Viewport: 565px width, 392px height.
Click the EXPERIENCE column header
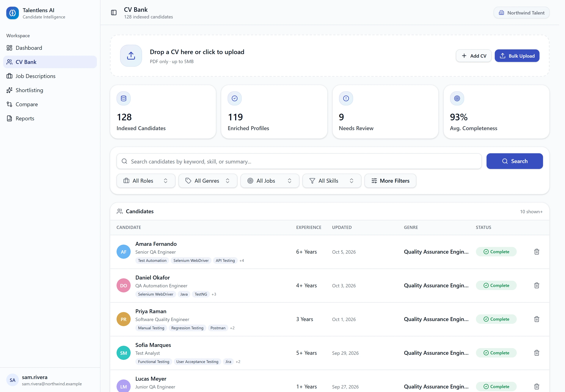pos(309,227)
